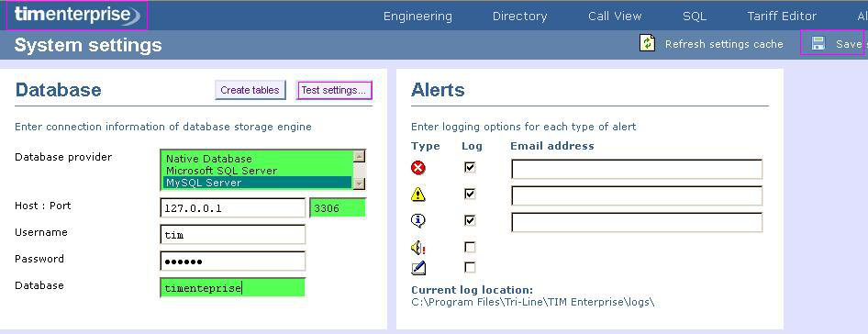Click the error alert email address field
The width and height of the screenshot is (868, 334).
637,169
